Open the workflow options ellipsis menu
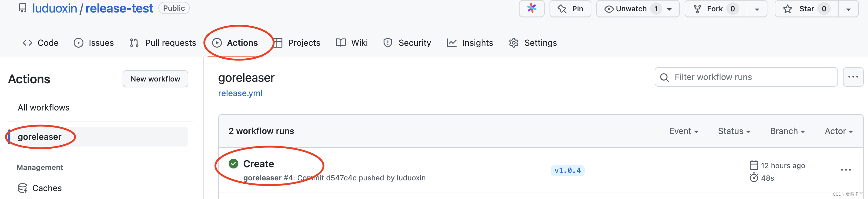The height and width of the screenshot is (199, 868). coord(853,77)
